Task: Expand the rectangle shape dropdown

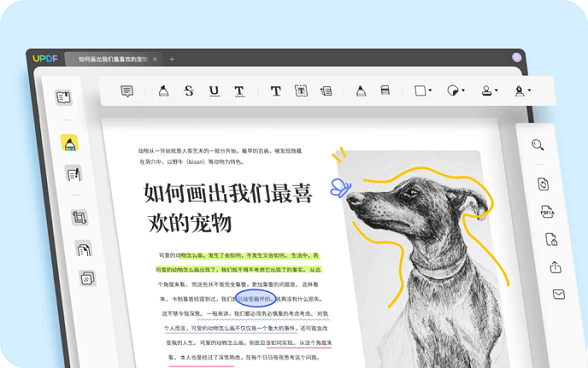Action: pos(430,90)
